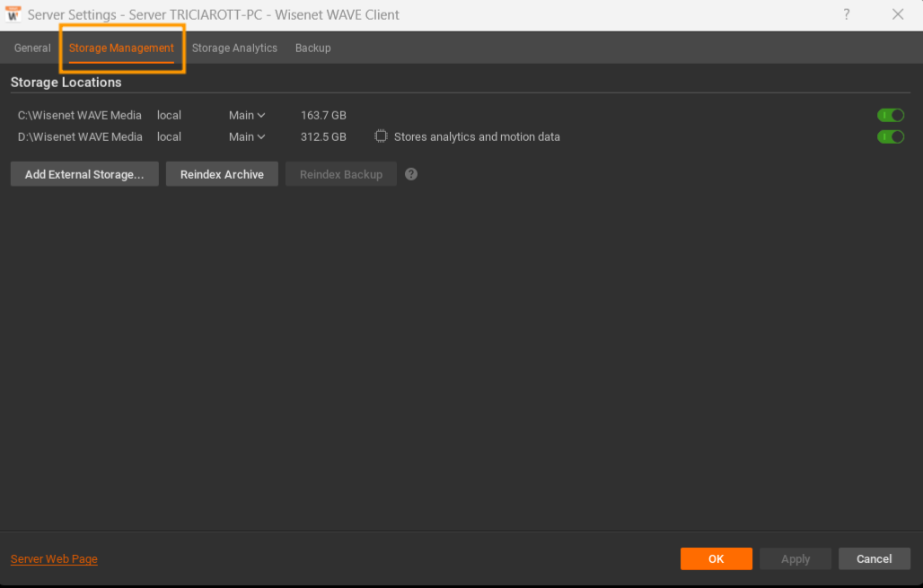Click the analytics chip icon on D: row
This screenshot has height=588, width=923.
coord(381,136)
